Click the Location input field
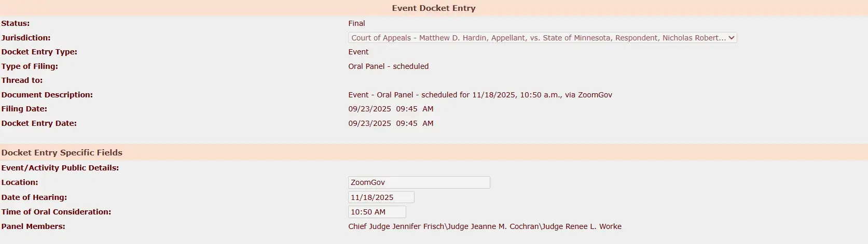Viewport: 868px width, 244px height. click(419, 182)
